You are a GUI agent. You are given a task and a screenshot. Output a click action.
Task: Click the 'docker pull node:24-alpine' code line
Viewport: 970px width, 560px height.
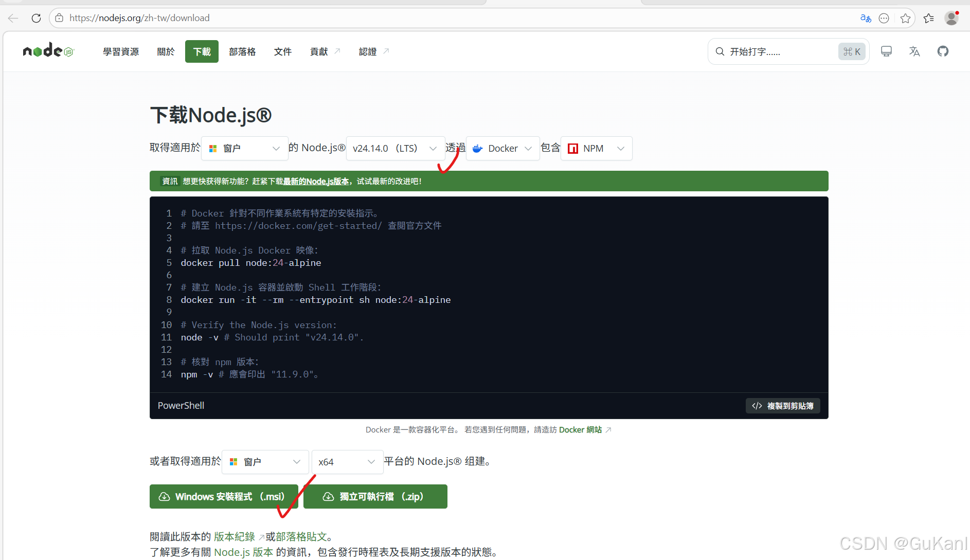(251, 263)
